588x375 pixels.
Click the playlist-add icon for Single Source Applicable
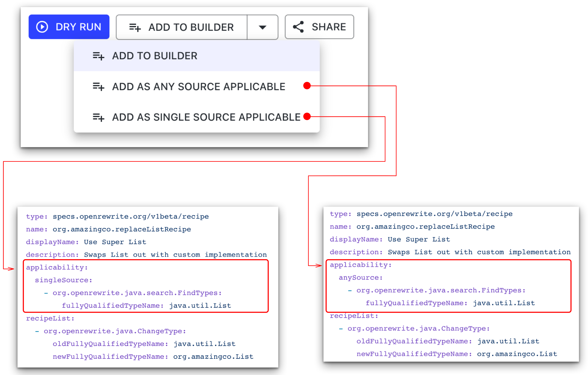coord(99,117)
